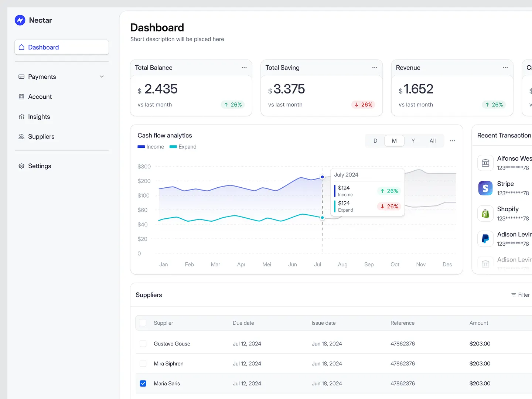
Task: Click the Income data point on July marker
Action: click(x=322, y=177)
